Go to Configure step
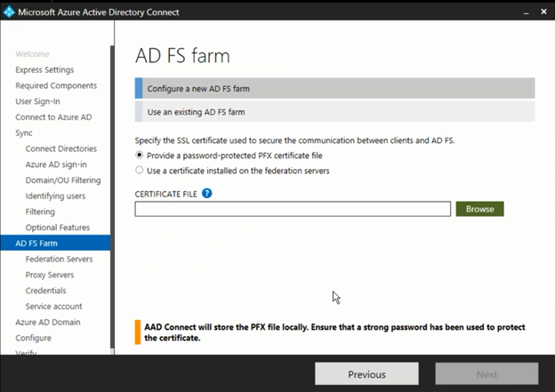 tap(33, 338)
